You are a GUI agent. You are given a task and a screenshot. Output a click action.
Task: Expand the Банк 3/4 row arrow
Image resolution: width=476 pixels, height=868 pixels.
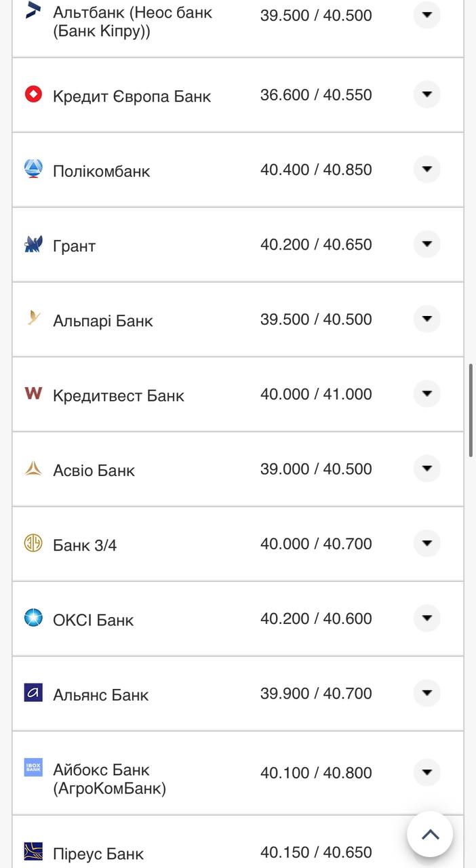click(427, 543)
